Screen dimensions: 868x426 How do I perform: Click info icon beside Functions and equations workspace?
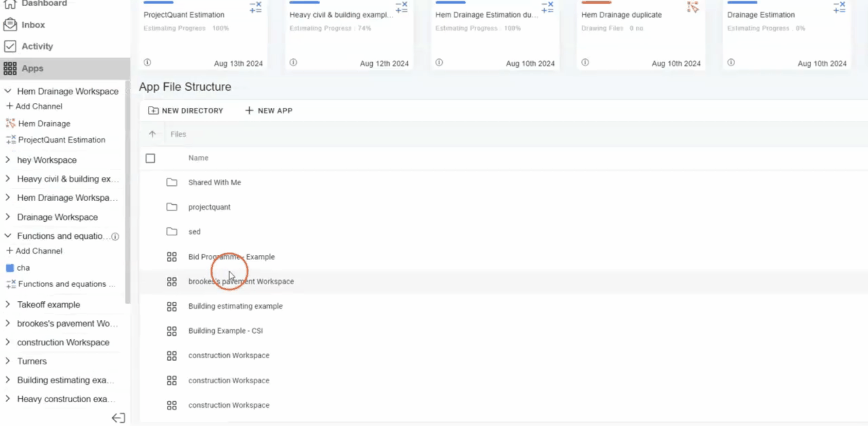[115, 236]
